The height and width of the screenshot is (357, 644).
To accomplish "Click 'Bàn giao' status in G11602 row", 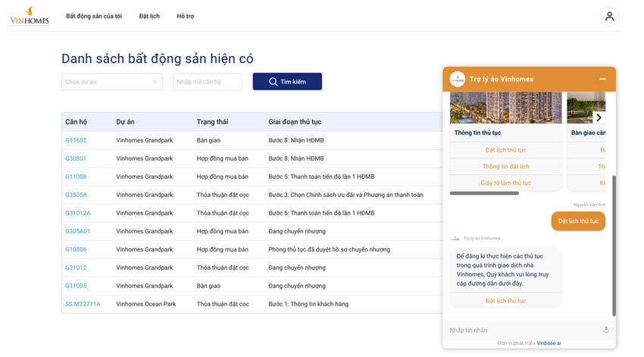I will point(208,140).
